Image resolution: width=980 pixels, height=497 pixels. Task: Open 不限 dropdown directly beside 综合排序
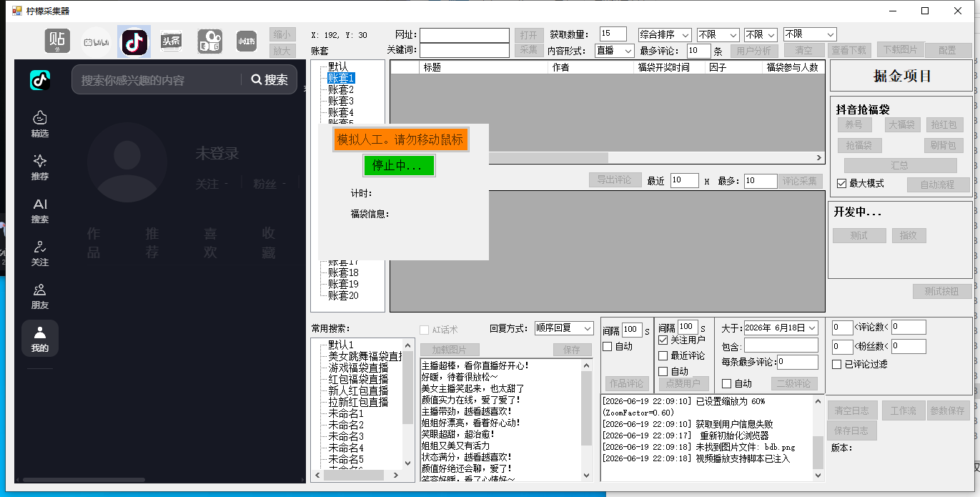pyautogui.click(x=718, y=34)
